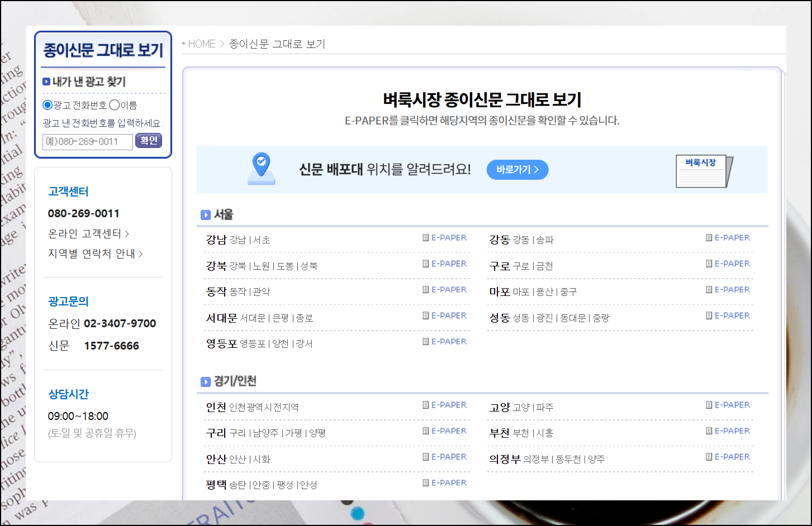Click the 강동 region name
Screen dimensions: 812x526
500,240
